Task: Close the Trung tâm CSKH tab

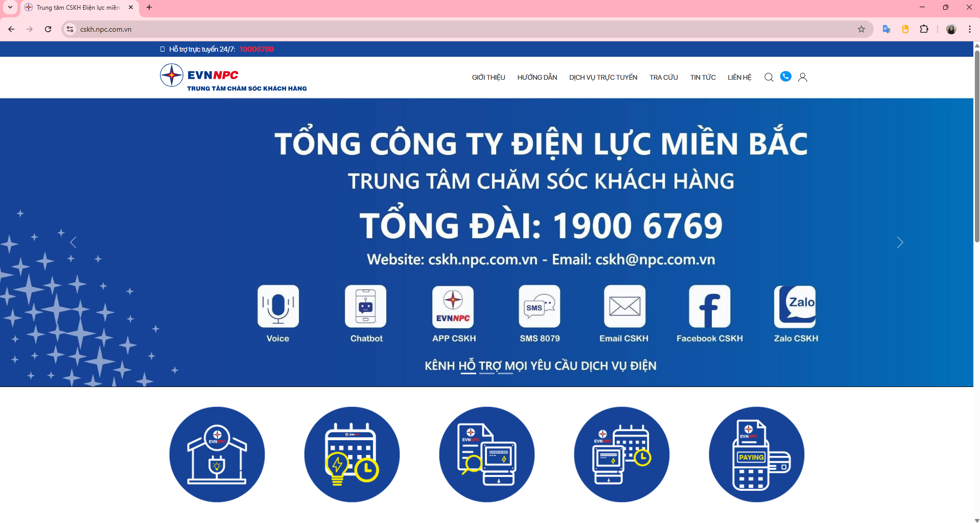Action: pyautogui.click(x=131, y=7)
